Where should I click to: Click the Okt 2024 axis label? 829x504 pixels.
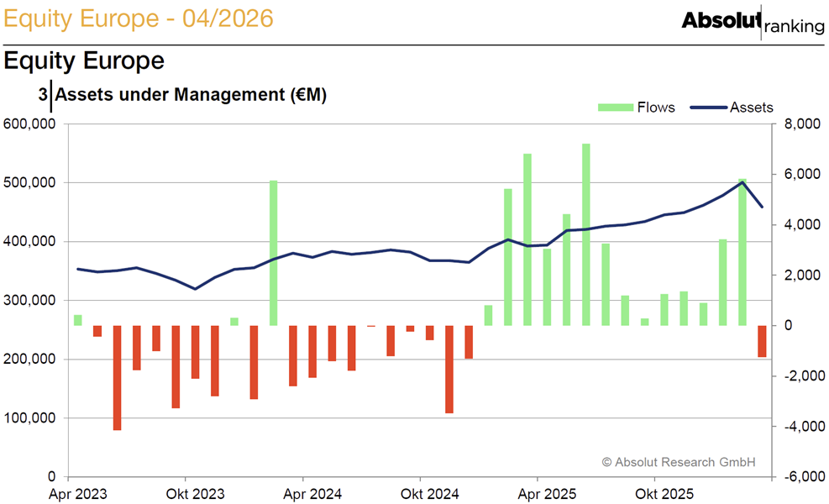430,494
